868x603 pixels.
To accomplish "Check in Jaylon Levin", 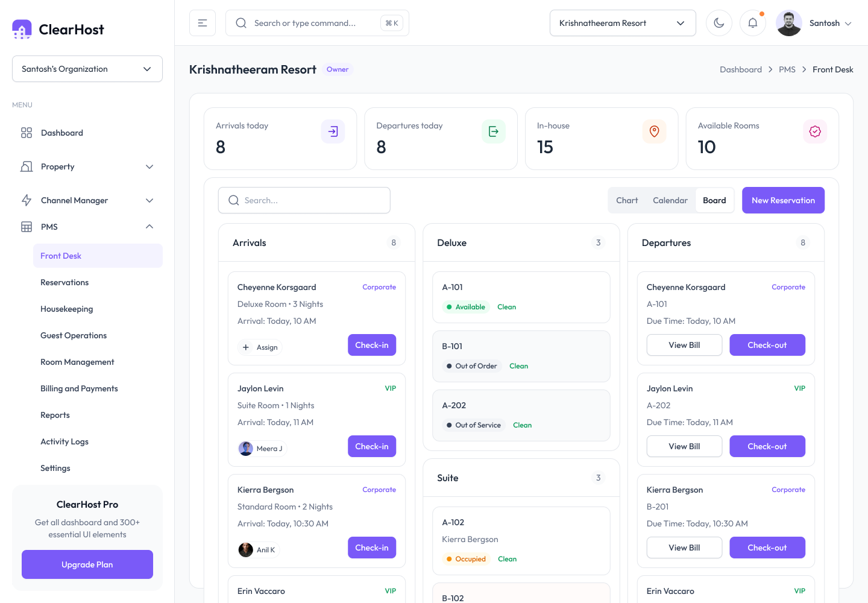I will coord(372,446).
